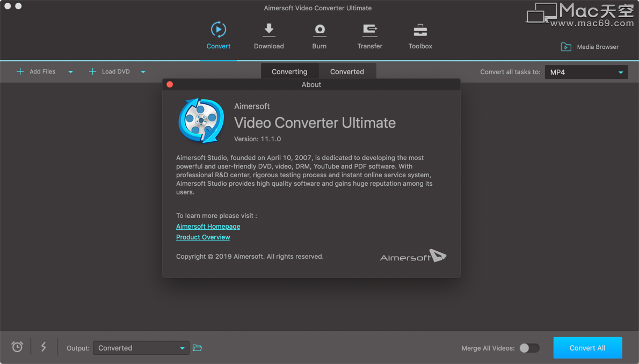The image size is (639, 364).
Task: Click the Media Browser text button
Action: click(x=598, y=47)
